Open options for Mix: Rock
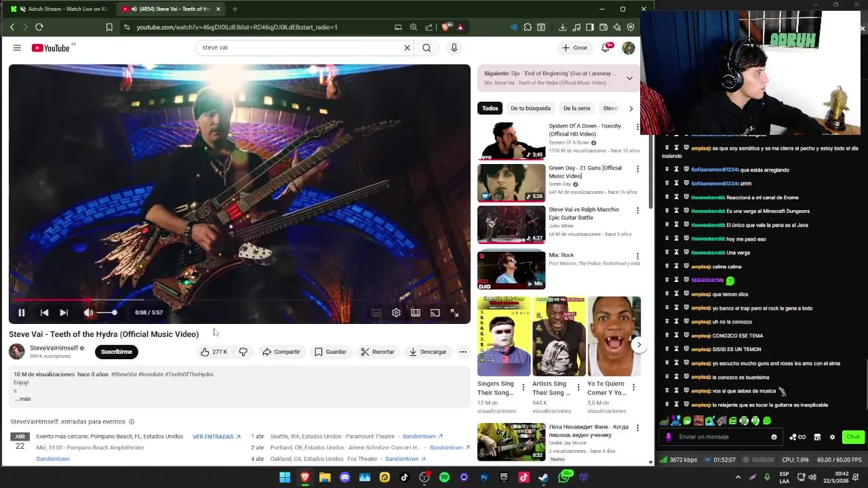The image size is (868, 488). tap(637, 256)
